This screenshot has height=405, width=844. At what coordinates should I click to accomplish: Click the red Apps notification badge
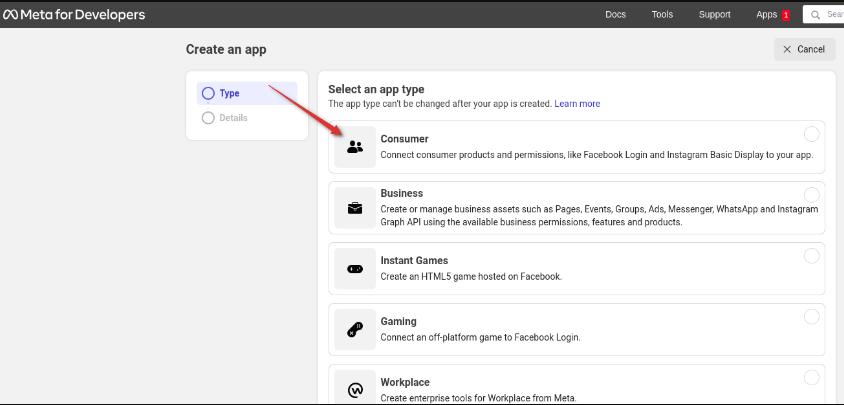tap(786, 15)
